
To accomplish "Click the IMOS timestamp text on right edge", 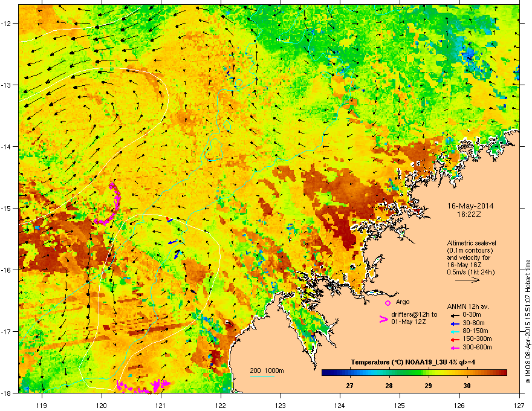I will [x=528, y=322].
